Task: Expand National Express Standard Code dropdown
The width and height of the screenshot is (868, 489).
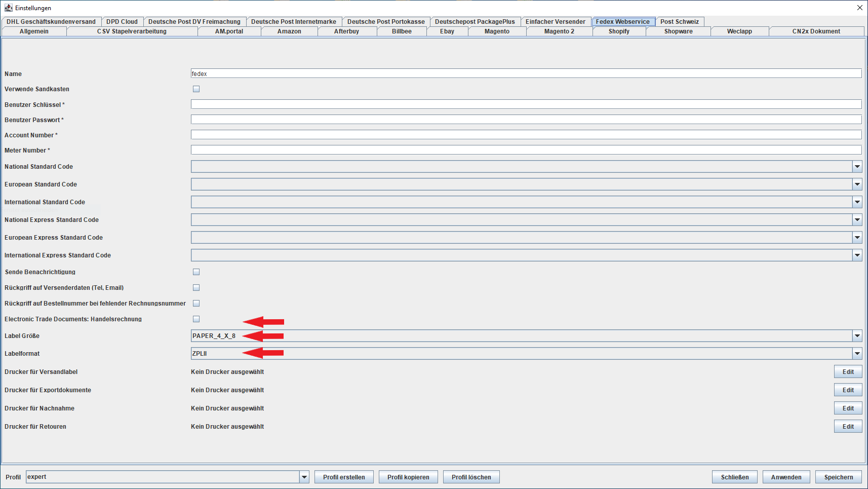Action: (x=857, y=219)
